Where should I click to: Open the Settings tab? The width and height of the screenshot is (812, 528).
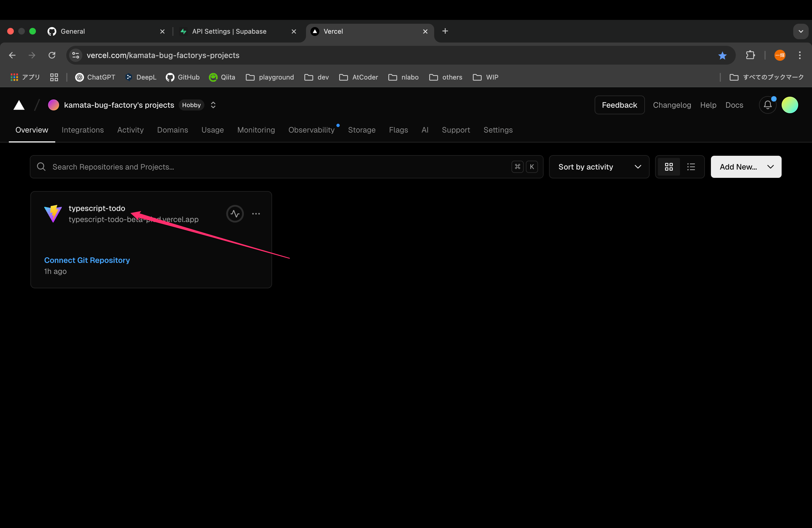coord(498,130)
